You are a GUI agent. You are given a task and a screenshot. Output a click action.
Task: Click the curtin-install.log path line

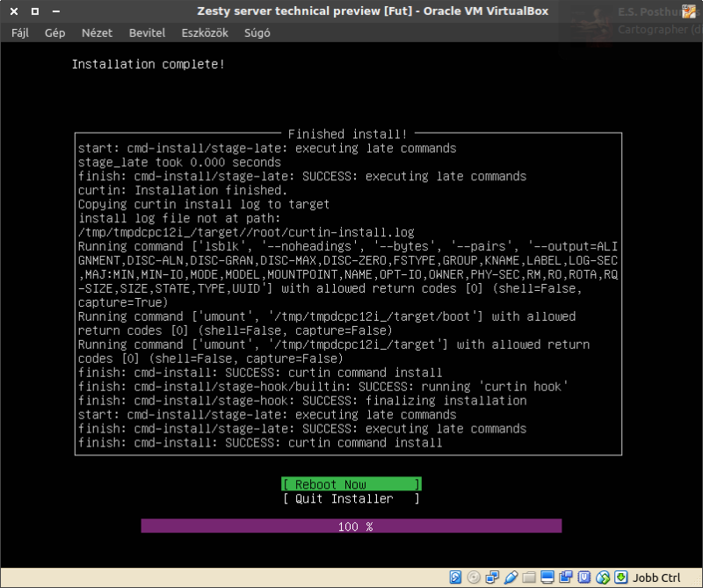246,232
